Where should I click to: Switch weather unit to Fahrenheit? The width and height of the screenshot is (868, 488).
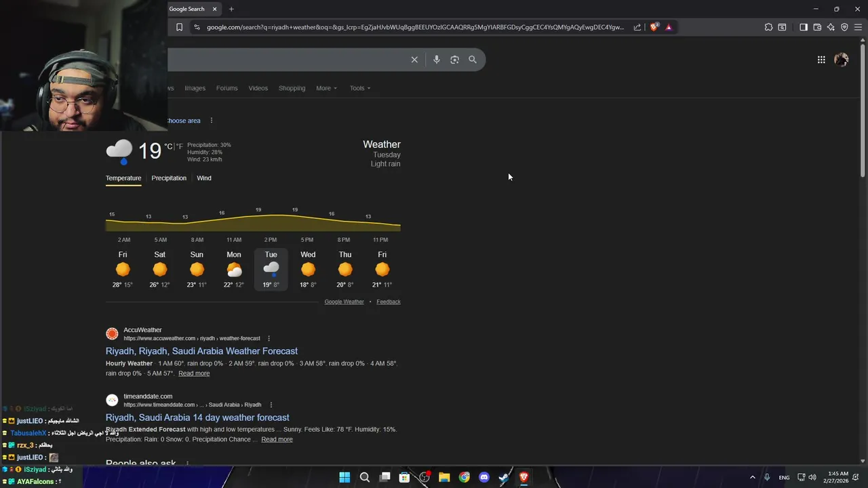coord(180,146)
